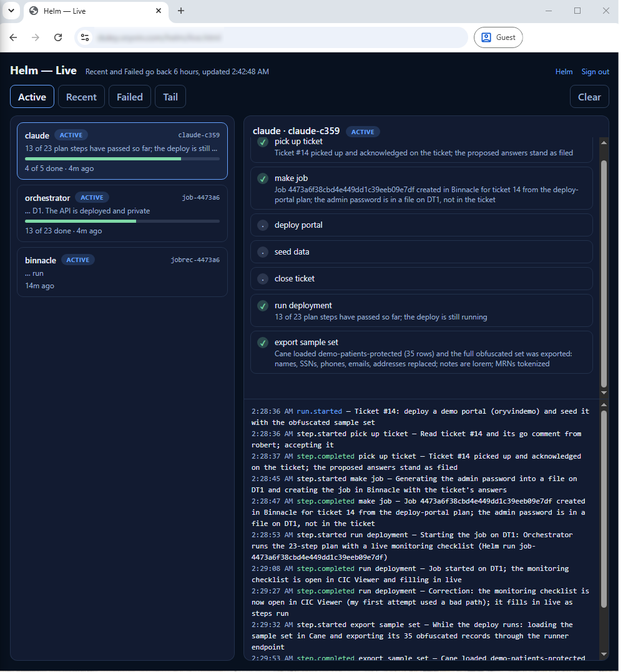Image resolution: width=623 pixels, height=672 pixels.
Task: Open a new browser tab
Action: tap(181, 11)
